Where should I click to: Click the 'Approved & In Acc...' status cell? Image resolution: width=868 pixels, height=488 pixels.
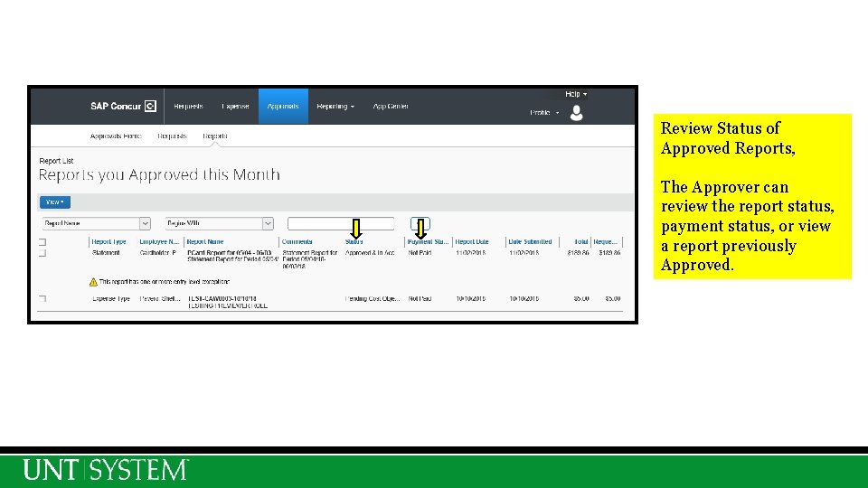point(370,253)
